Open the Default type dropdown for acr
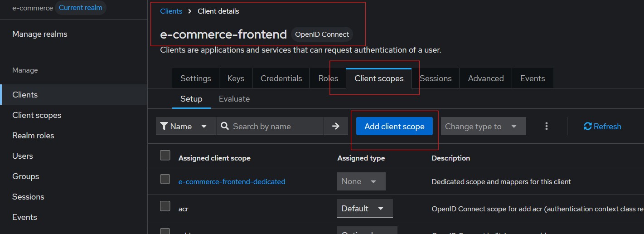The image size is (644, 234). pos(364,209)
